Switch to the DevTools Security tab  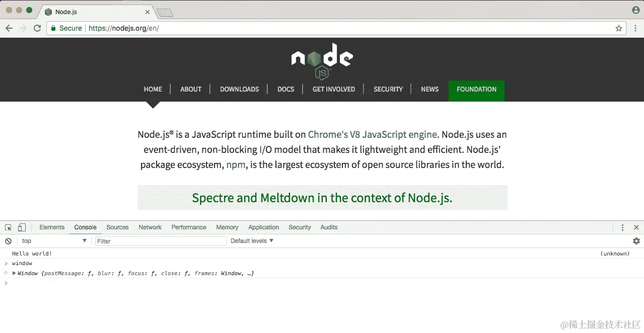point(300,227)
